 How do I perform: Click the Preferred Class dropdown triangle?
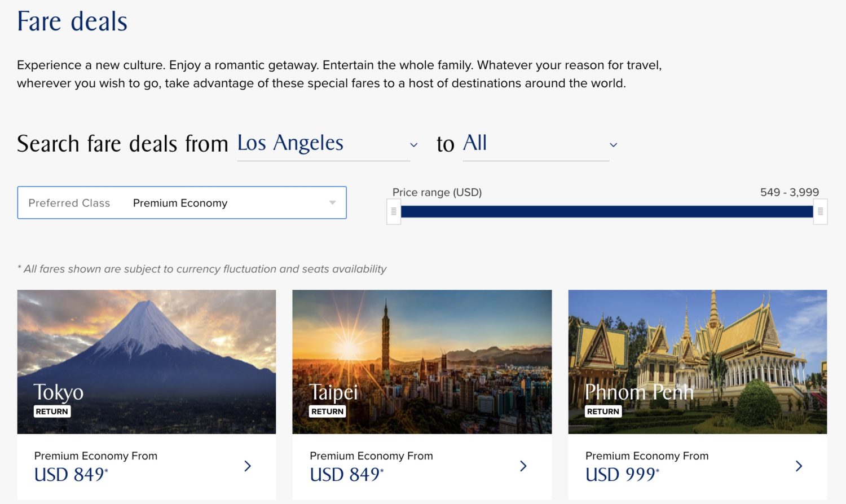point(332,203)
